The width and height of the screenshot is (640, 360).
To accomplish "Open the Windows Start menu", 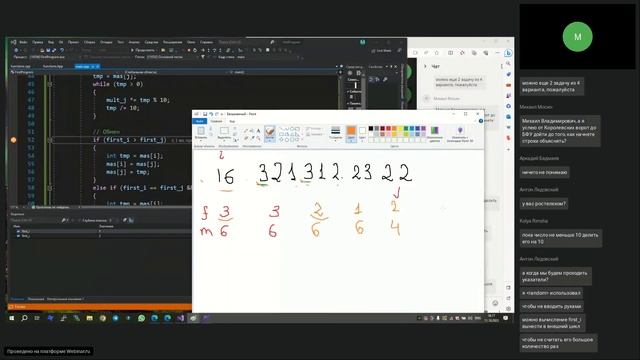I will (x=11, y=318).
